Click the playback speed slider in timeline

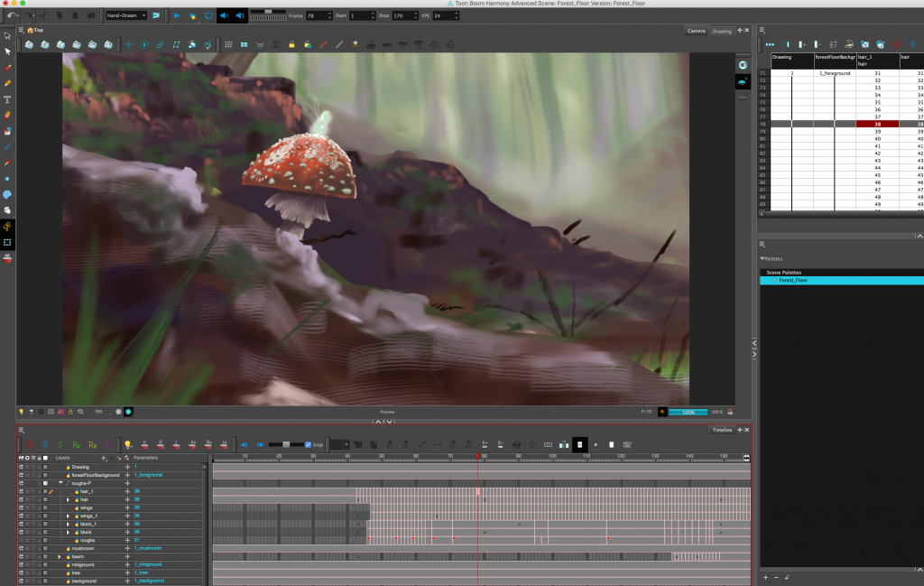[286, 444]
